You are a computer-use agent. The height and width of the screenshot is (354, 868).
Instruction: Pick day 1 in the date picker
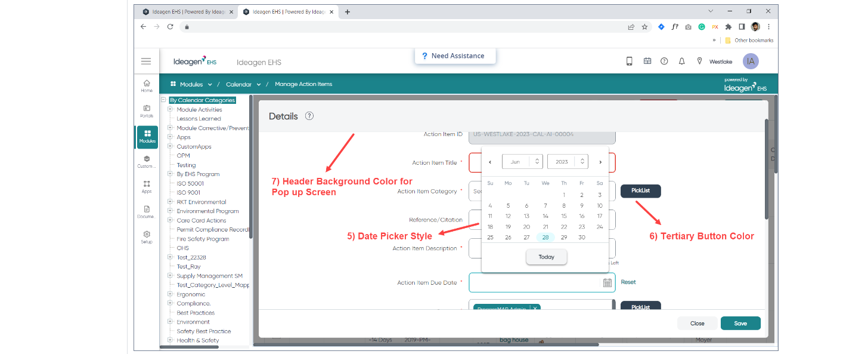click(564, 195)
